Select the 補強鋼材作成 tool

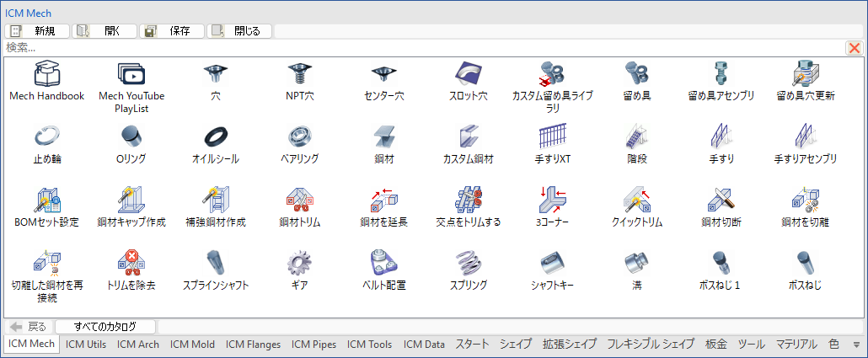tap(216, 200)
